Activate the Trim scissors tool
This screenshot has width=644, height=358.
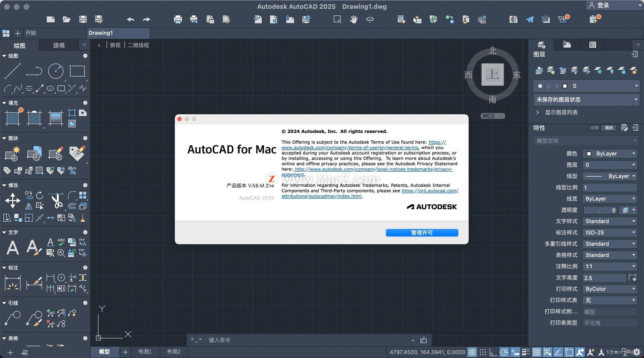tap(56, 200)
